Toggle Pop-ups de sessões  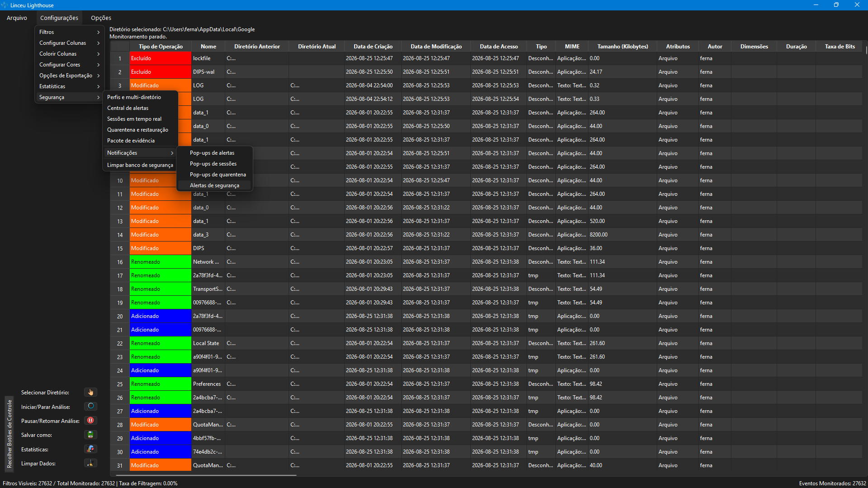[x=215, y=164]
